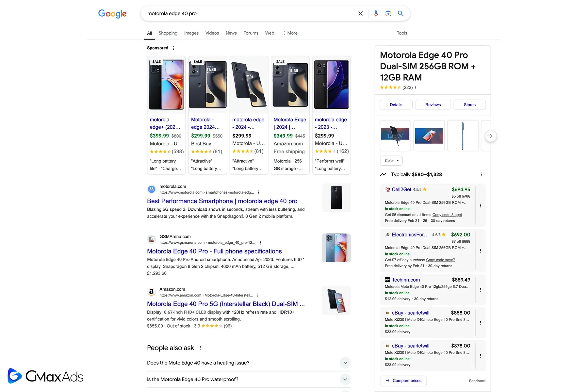588x392 pixels.
Task: Open three-dot menu beside the 222 reviews rating
Action: tap(416, 88)
